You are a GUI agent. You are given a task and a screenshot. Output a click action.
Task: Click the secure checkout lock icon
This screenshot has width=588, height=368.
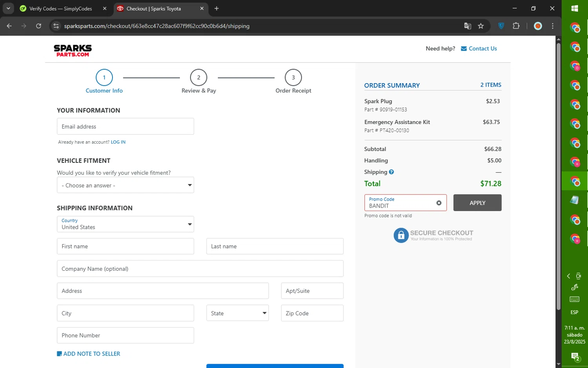(x=401, y=235)
